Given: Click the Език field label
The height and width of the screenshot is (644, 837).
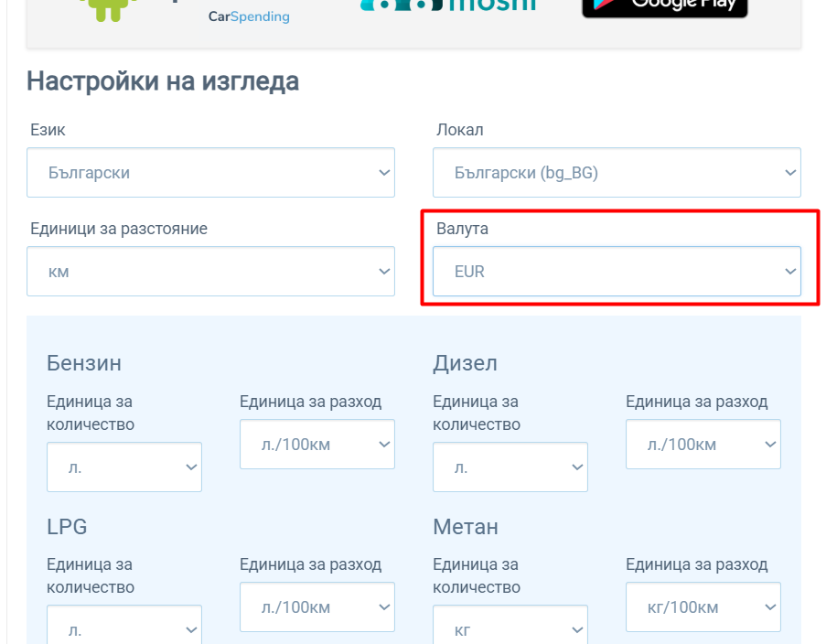Looking at the screenshot, I should pos(48,130).
